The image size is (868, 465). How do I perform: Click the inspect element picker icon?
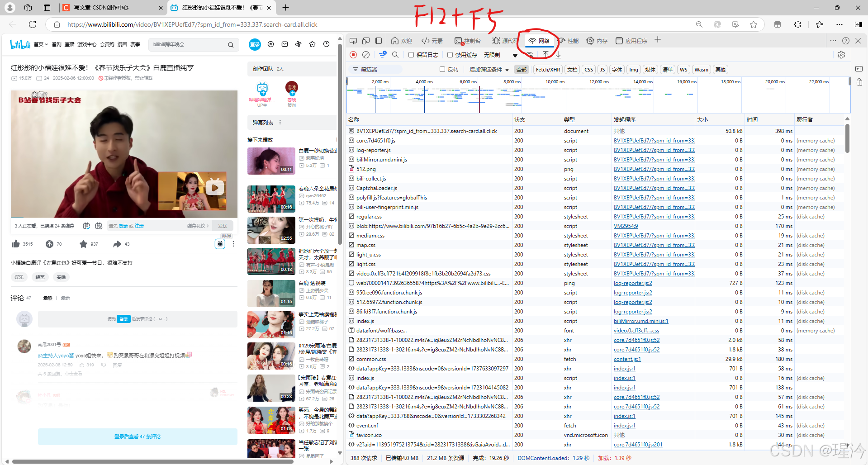coord(353,41)
